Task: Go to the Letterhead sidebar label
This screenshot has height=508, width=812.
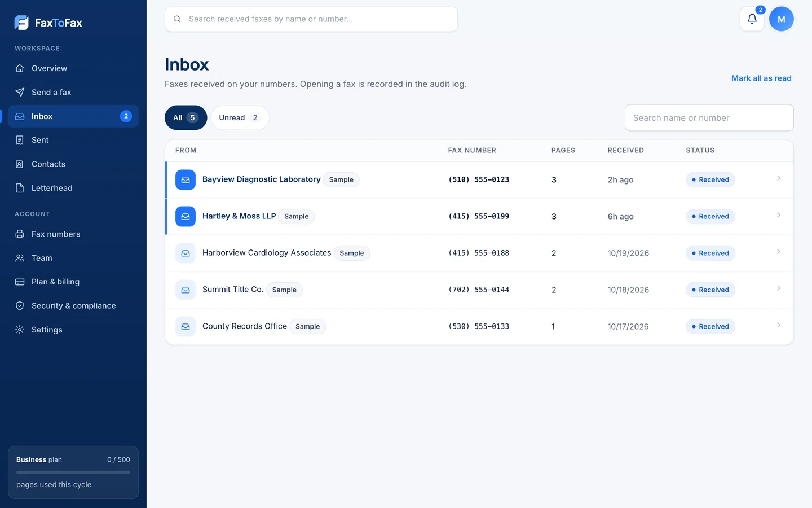Action: coord(52,188)
